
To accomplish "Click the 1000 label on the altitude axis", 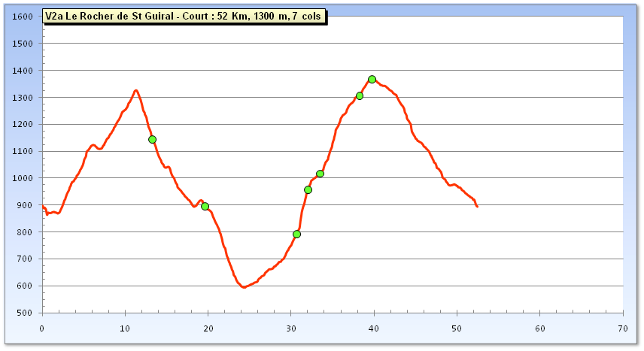I will point(23,178).
